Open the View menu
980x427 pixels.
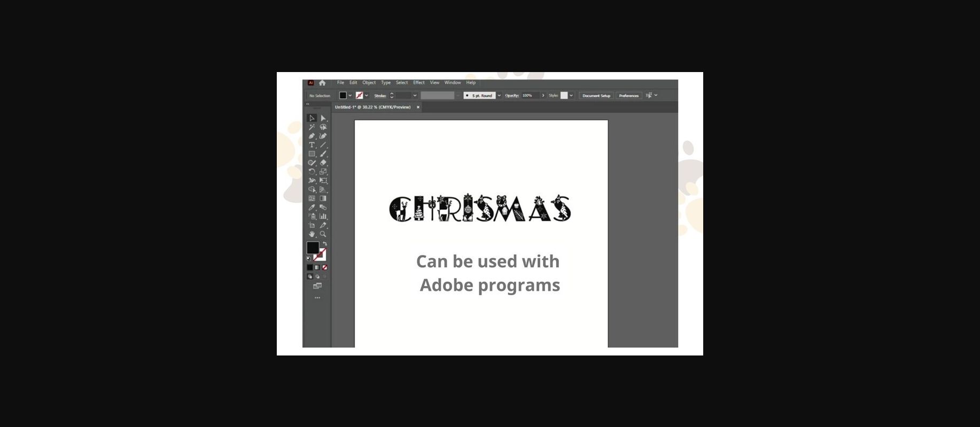(x=434, y=83)
